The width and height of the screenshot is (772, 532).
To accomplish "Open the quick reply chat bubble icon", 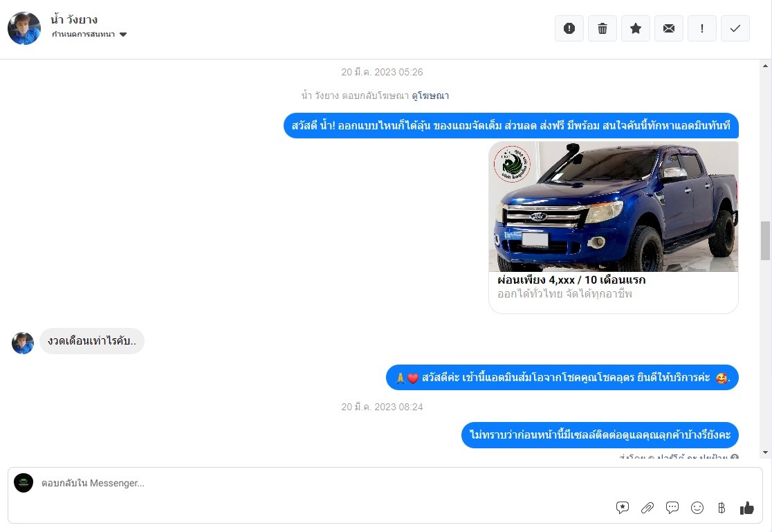I will click(x=672, y=508).
